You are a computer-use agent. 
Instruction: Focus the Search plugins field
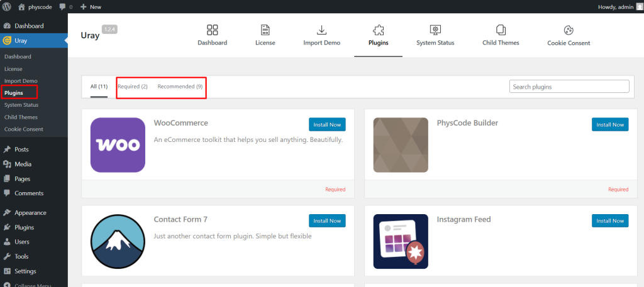click(569, 87)
